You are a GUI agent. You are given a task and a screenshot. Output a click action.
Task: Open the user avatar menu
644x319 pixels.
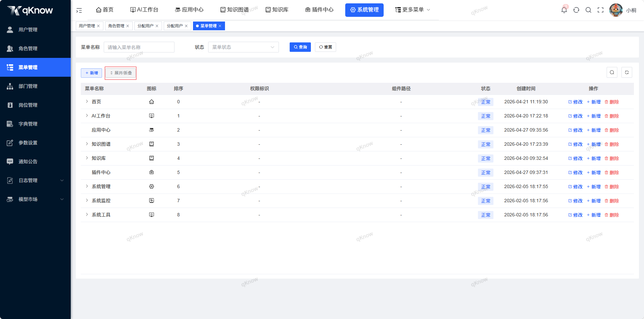616,10
